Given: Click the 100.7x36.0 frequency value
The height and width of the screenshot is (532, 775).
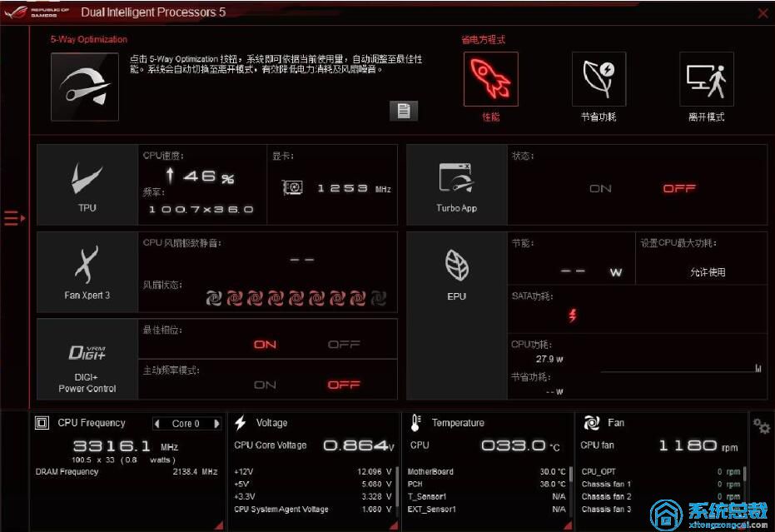Looking at the screenshot, I should (201, 209).
